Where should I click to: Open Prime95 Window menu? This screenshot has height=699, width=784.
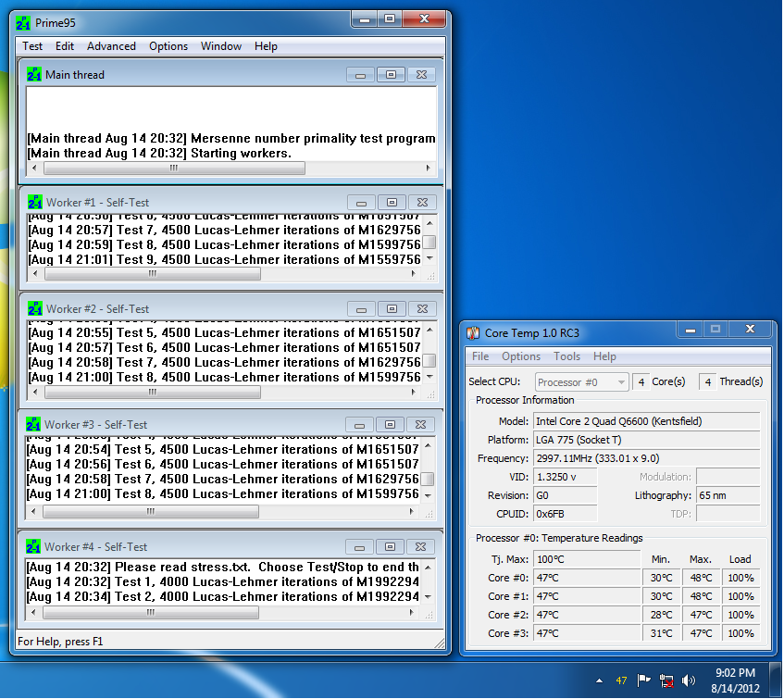click(221, 46)
